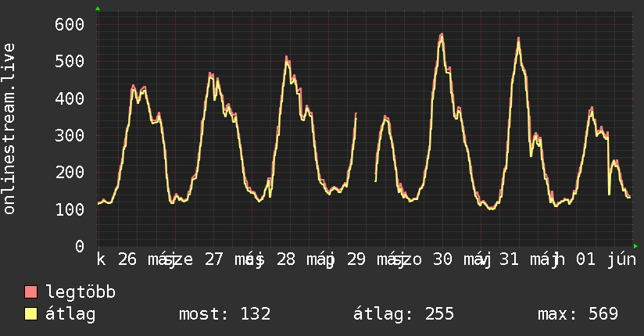Image resolution: width=644 pixels, height=336 pixels.
Task: Click the 500 y-axis label
Action: click(70, 61)
